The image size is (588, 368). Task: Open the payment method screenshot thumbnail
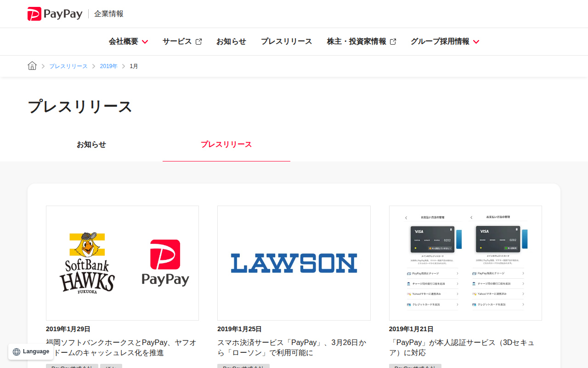pos(465,263)
